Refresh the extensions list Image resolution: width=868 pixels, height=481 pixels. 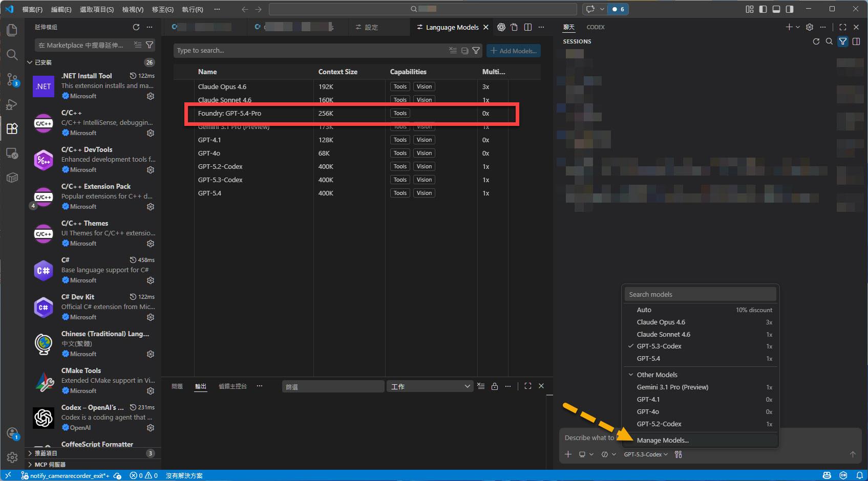point(136,27)
